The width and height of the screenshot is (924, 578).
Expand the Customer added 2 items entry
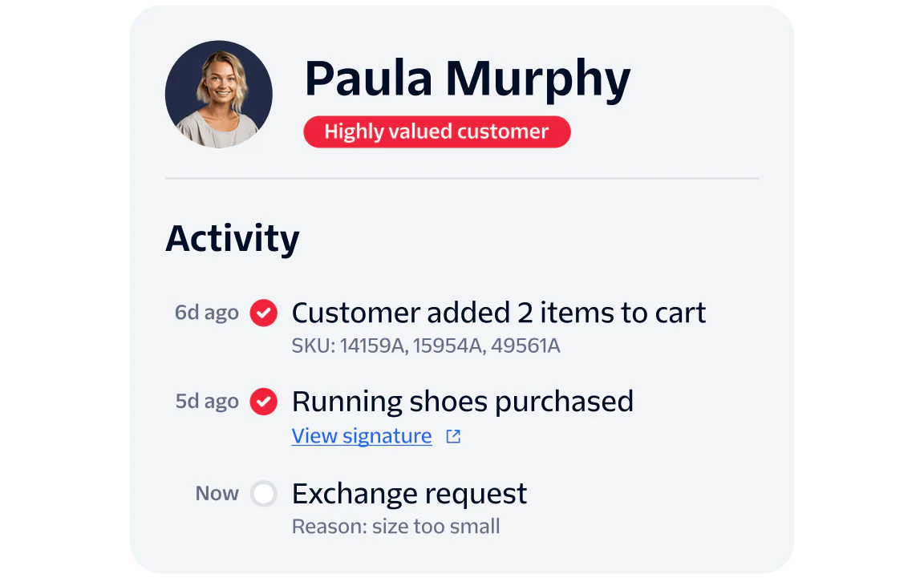[x=499, y=313]
